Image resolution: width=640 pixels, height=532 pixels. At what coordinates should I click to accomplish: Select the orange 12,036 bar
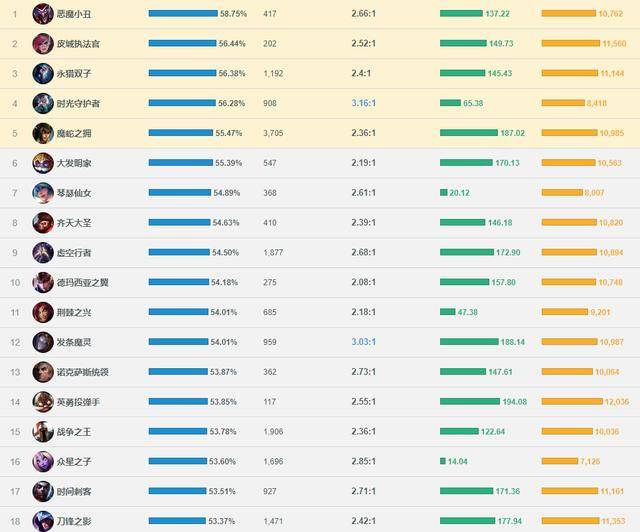[572, 401]
